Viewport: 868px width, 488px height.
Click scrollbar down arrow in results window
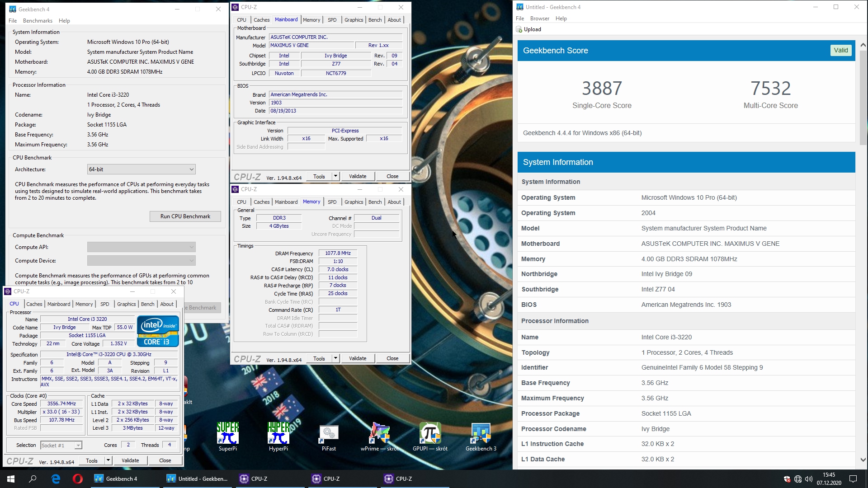(863, 460)
